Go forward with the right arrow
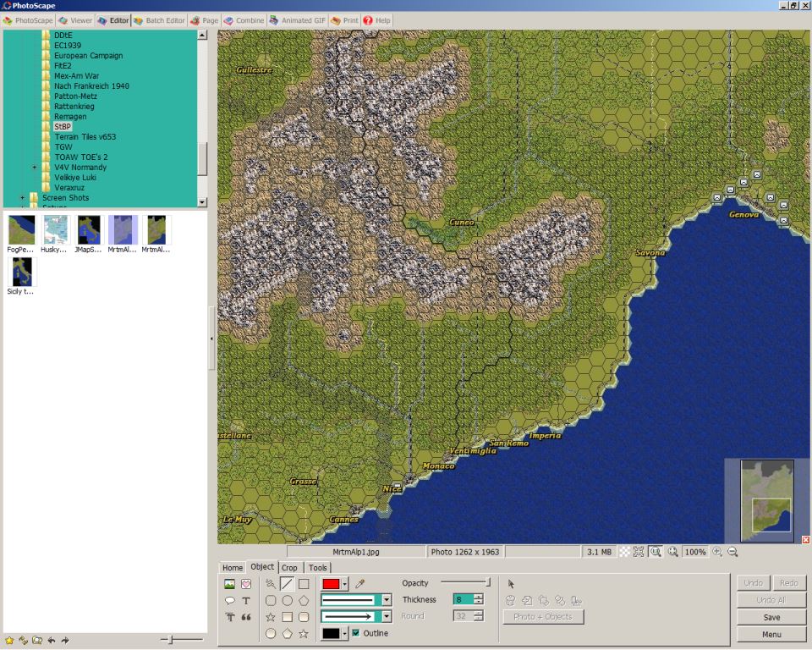This screenshot has width=812, height=650. tap(65, 640)
